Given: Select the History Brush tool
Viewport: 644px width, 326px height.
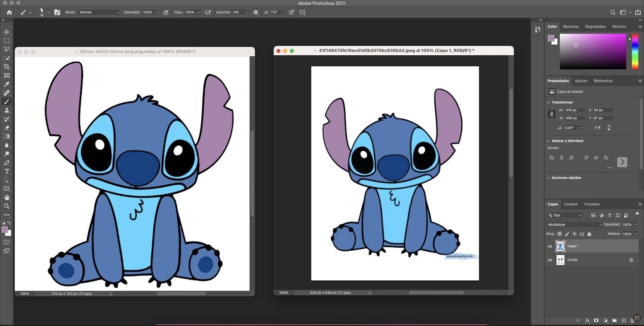Looking at the screenshot, I should (7, 119).
